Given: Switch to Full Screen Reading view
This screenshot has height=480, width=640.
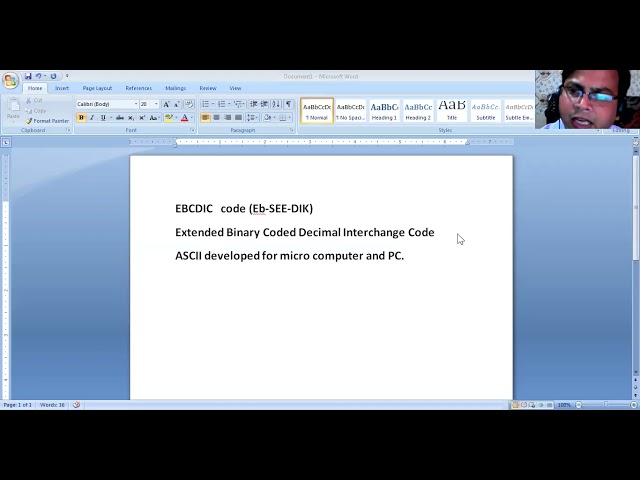Looking at the screenshot, I should pyautogui.click(x=524, y=405).
